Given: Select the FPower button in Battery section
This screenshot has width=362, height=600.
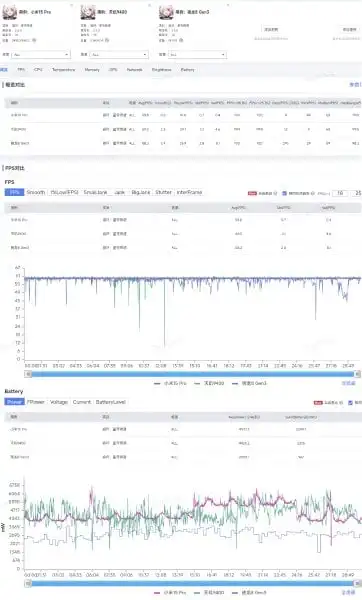Looking at the screenshot, I should click(x=36, y=402).
